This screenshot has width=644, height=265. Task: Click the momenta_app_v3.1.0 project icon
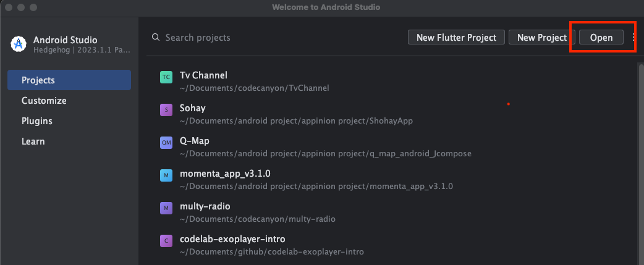click(x=166, y=175)
